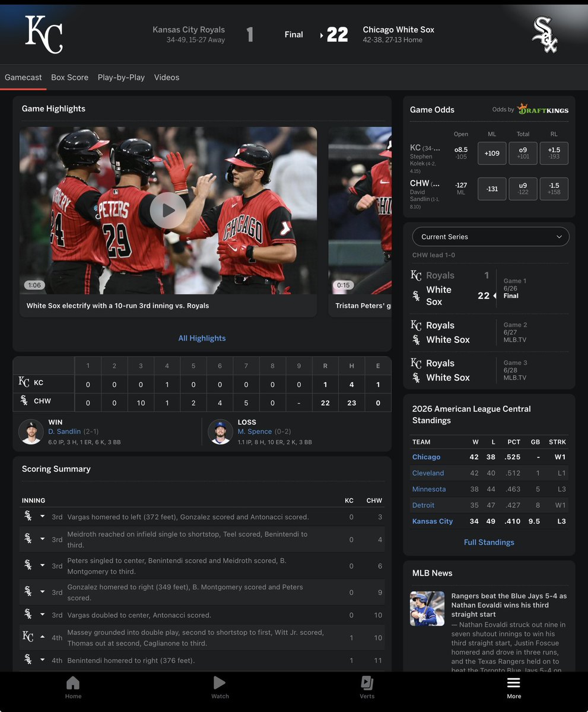588x712 pixels.
Task: Expand the Peters singled to center play
Action: [x=43, y=565]
